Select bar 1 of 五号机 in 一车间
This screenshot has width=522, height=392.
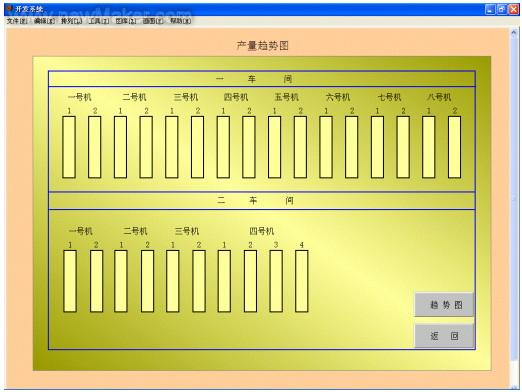point(274,147)
